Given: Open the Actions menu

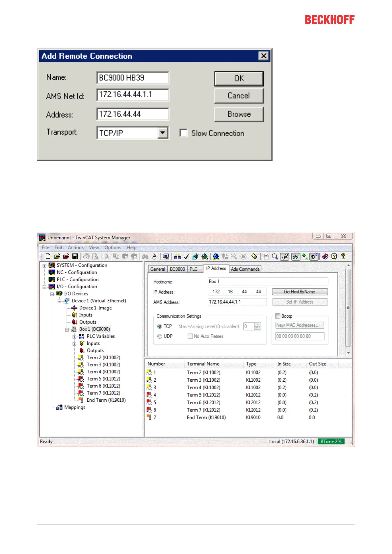Looking at the screenshot, I should (x=75, y=247).
